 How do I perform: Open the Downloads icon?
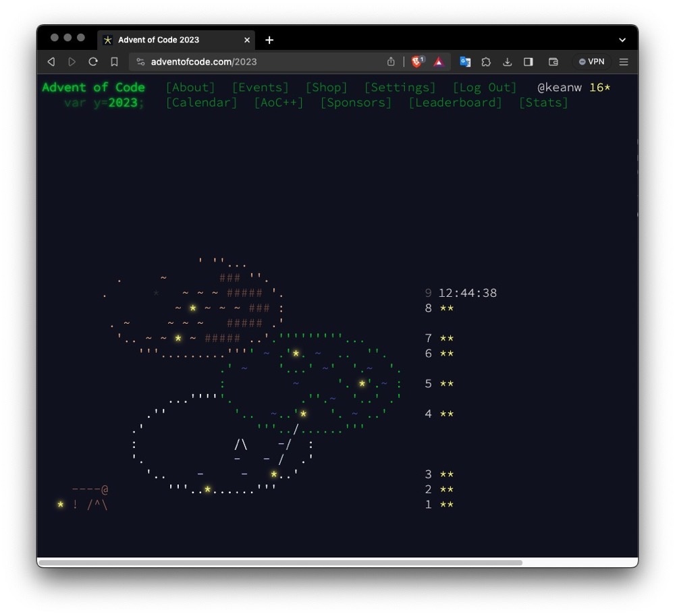point(507,61)
